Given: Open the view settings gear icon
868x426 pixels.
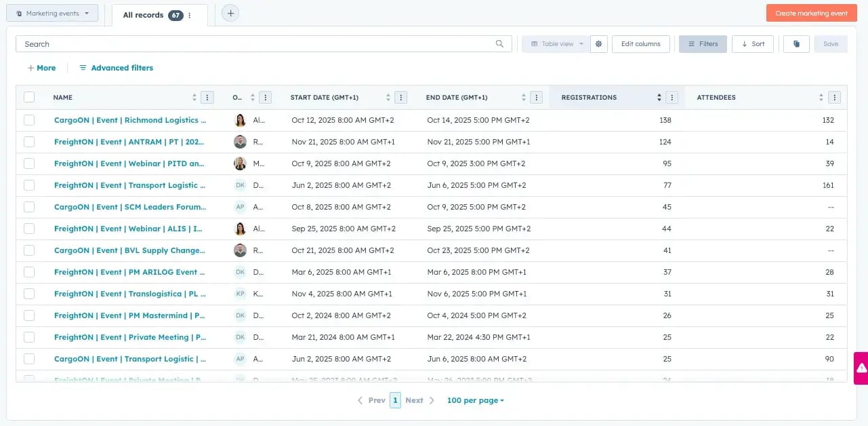Looking at the screenshot, I should (x=598, y=43).
